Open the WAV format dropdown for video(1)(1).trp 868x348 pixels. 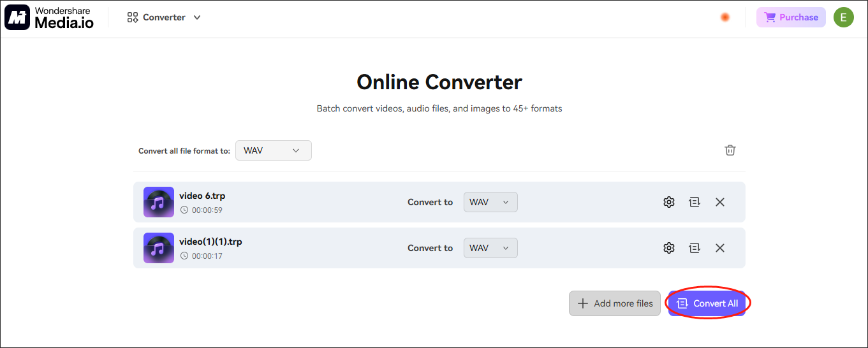(490, 248)
